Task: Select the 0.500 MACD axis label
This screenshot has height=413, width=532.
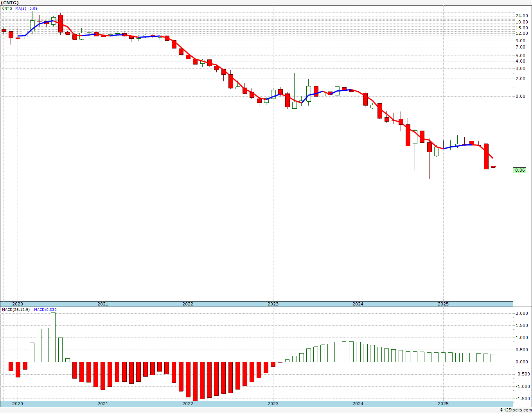Action: [522, 350]
